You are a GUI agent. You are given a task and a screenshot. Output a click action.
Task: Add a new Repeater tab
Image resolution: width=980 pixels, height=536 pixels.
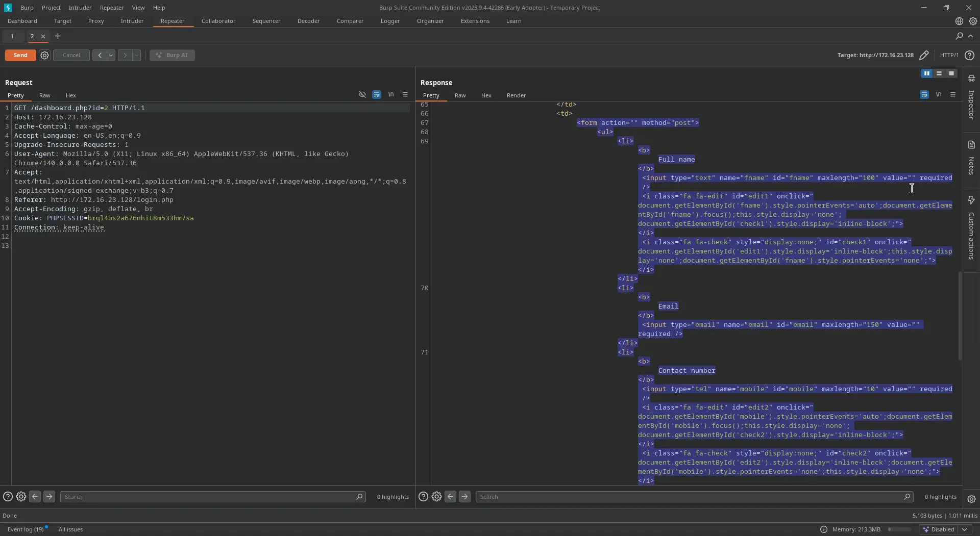coord(58,36)
